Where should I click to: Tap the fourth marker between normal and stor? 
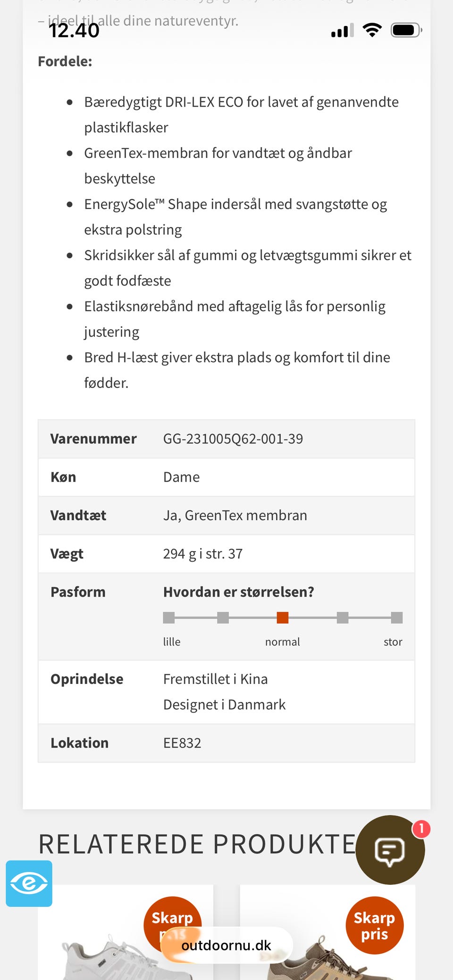343,617
